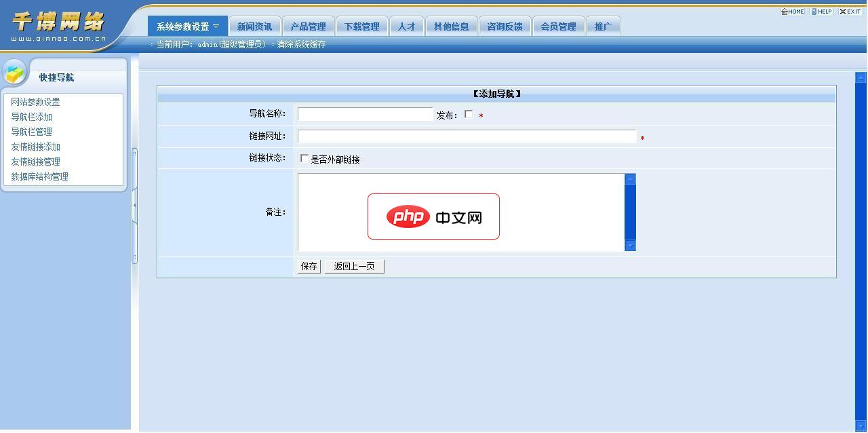Image resolution: width=868 pixels, height=433 pixels.
Task: Click the 返回上一页 button
Action: tap(354, 265)
